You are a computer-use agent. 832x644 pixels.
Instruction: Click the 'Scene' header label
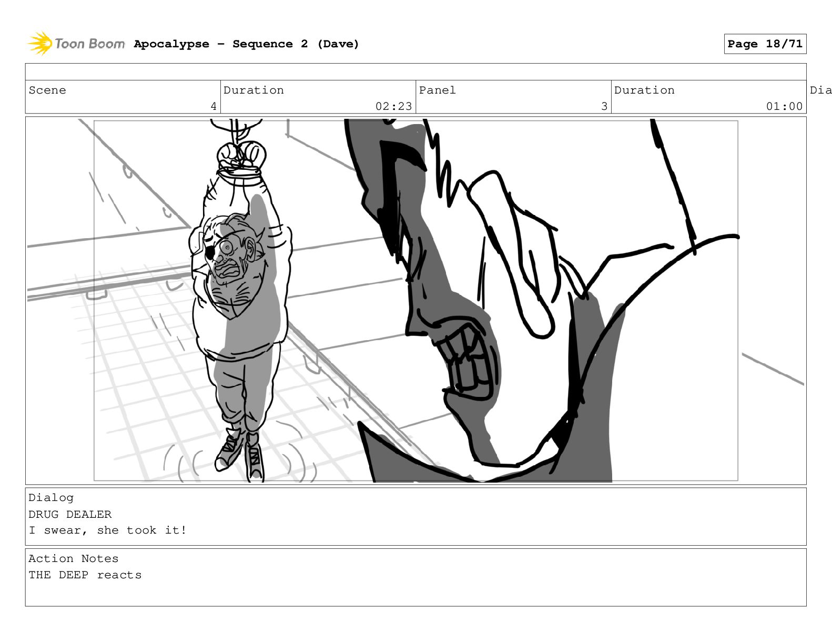point(47,90)
